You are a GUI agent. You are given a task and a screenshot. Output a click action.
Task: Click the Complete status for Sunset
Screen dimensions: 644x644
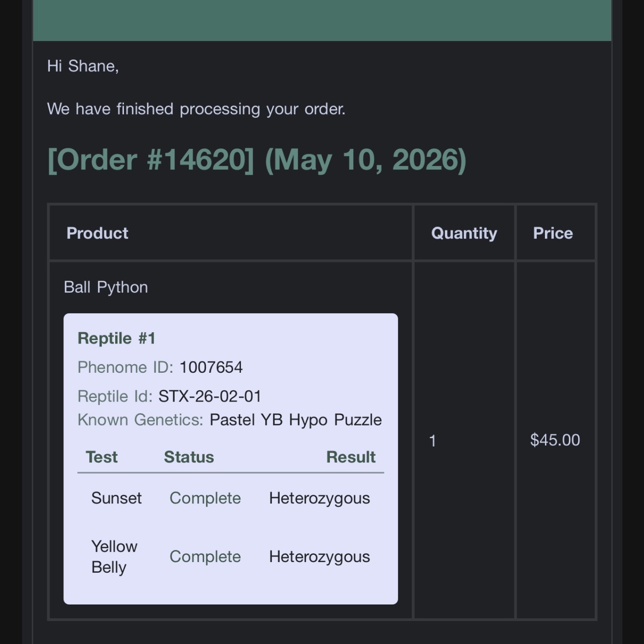205,498
